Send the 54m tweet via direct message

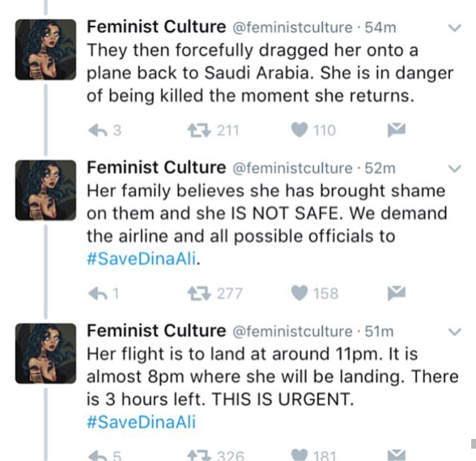coord(396,130)
